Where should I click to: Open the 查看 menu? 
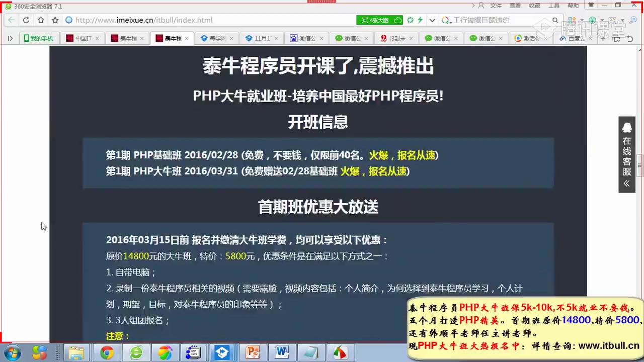pos(515,6)
